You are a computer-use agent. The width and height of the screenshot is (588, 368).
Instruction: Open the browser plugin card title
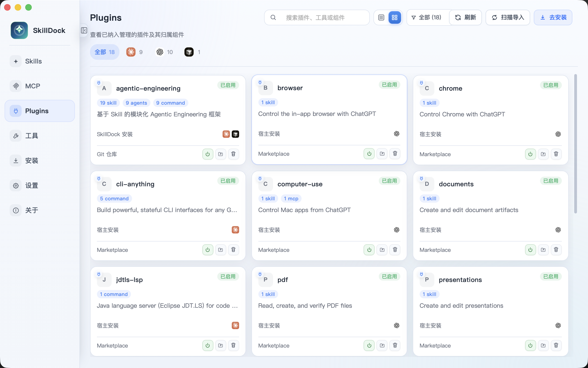(290, 88)
